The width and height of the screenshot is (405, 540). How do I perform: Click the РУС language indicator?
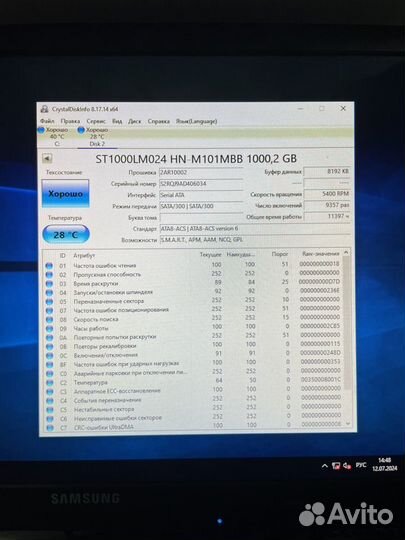pos(361,465)
